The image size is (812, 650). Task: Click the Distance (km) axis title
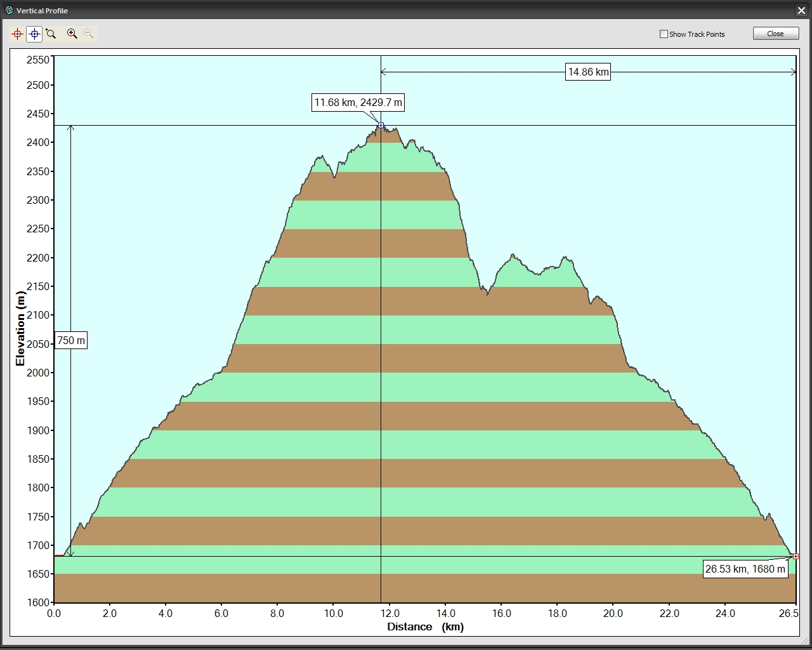pos(425,627)
